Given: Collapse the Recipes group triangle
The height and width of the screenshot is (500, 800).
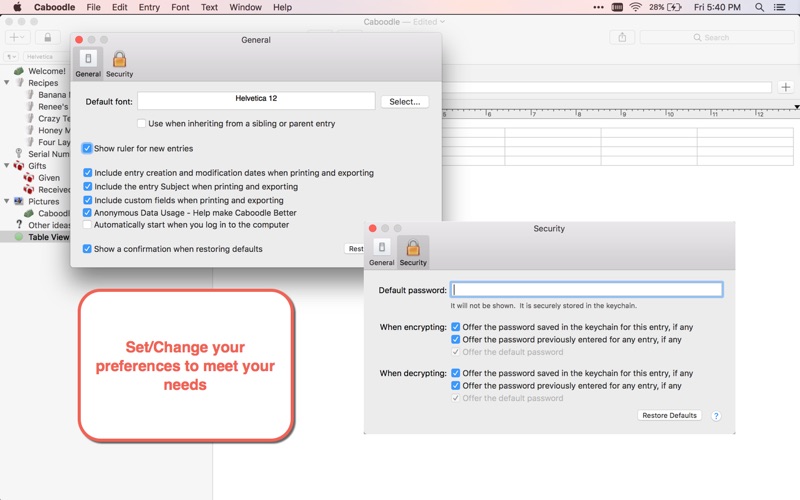Looking at the screenshot, I should point(7,82).
